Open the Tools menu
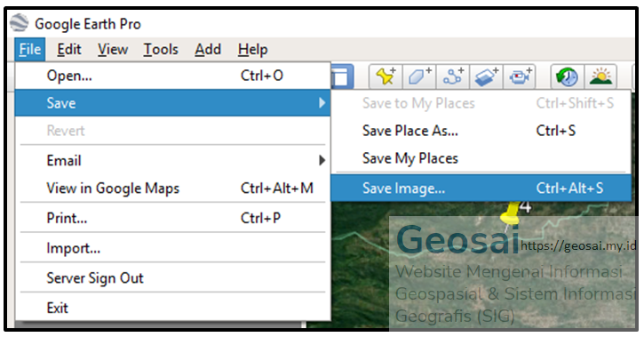 [161, 49]
